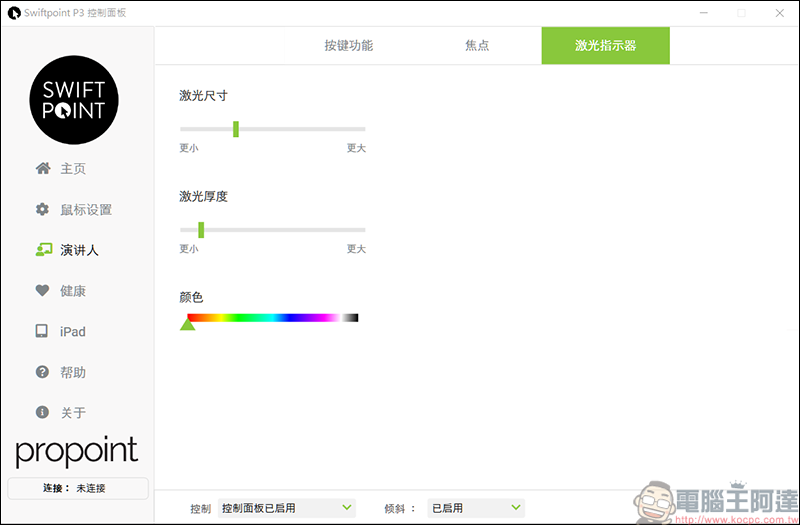Open the 倾斜 已启用 dropdown
The height and width of the screenshot is (525, 800).
tap(476, 508)
